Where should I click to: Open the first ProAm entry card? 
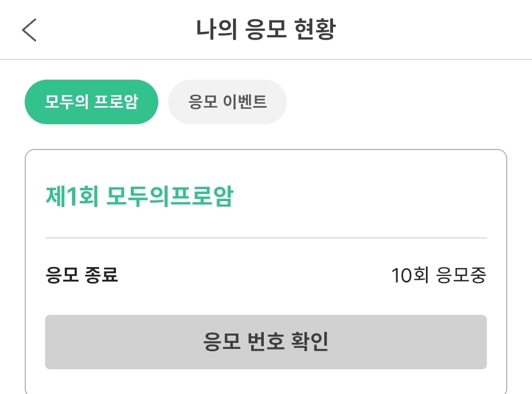[x=265, y=271]
